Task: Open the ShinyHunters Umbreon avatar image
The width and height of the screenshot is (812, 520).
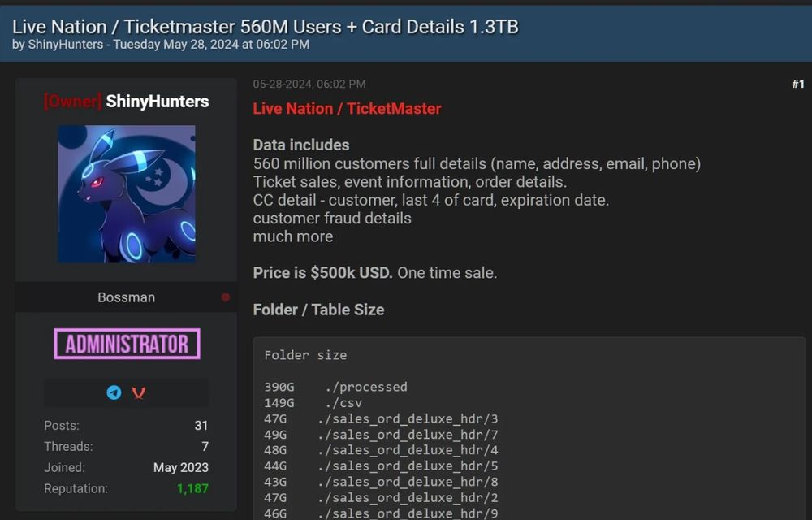Action: coord(127,193)
